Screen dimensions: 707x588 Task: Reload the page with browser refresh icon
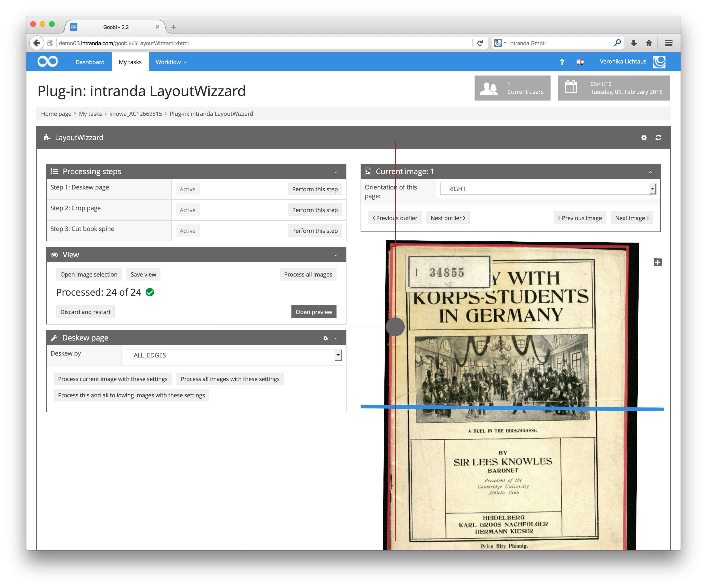[x=480, y=43]
